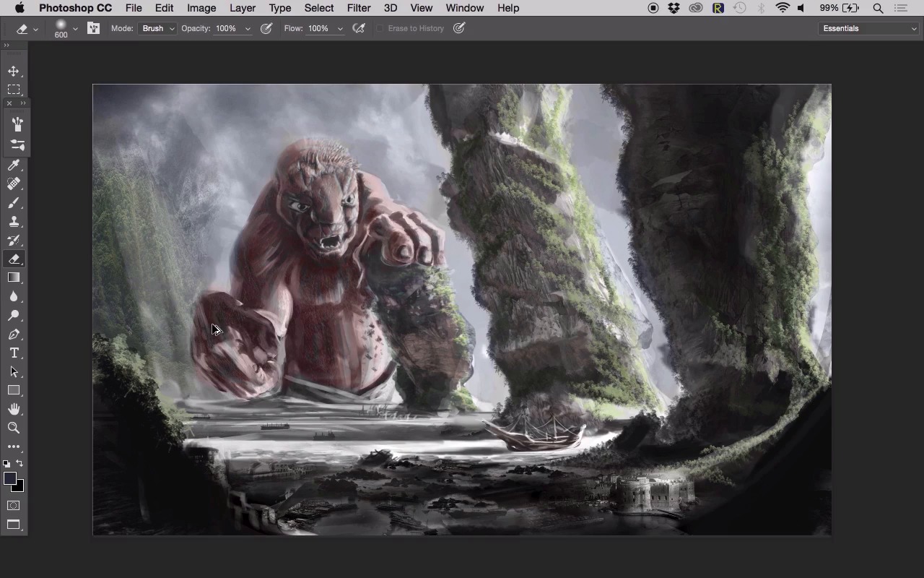Expand the brush preset picker
The width and height of the screenshot is (924, 578).
[75, 29]
